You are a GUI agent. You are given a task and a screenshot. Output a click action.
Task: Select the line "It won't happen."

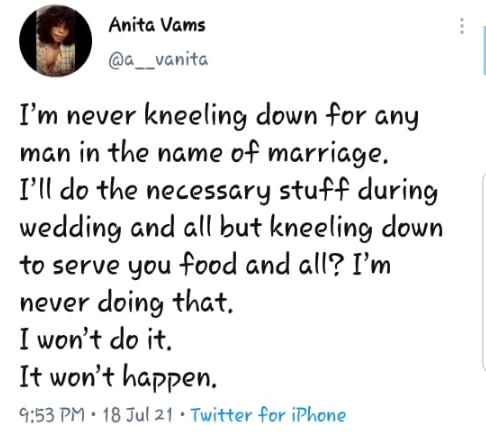pos(118,377)
